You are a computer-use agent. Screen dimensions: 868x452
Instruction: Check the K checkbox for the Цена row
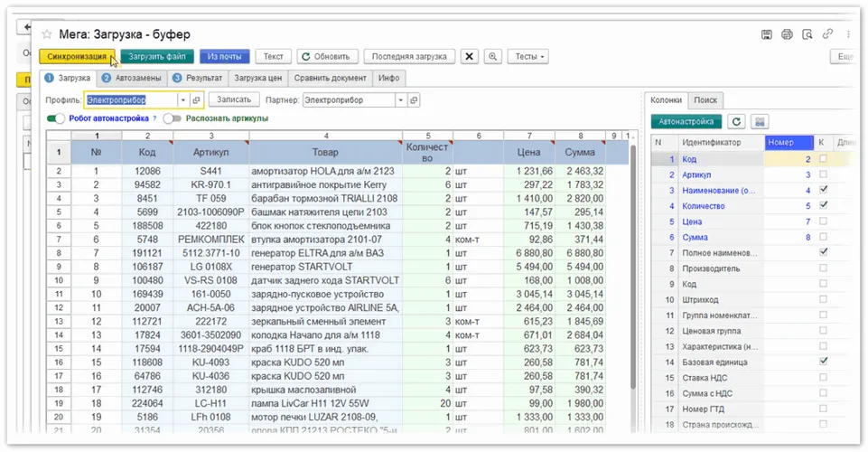tap(822, 221)
